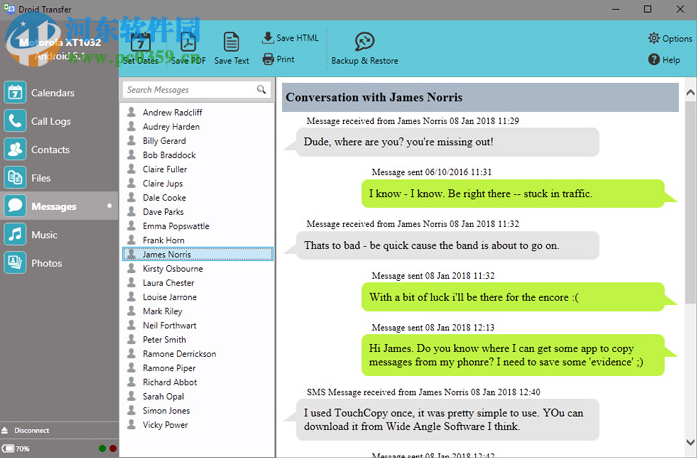Select the Messages speech bubble icon
Screen dimensions: 699x461
15,206
